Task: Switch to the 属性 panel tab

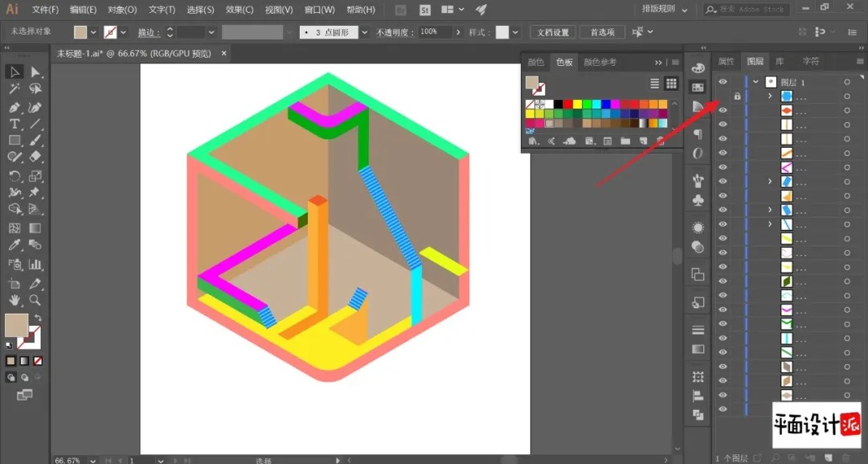Action: coord(727,61)
